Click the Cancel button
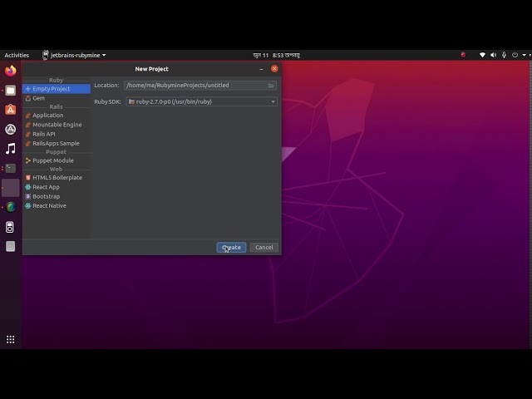This screenshot has height=399, width=532. (x=264, y=248)
